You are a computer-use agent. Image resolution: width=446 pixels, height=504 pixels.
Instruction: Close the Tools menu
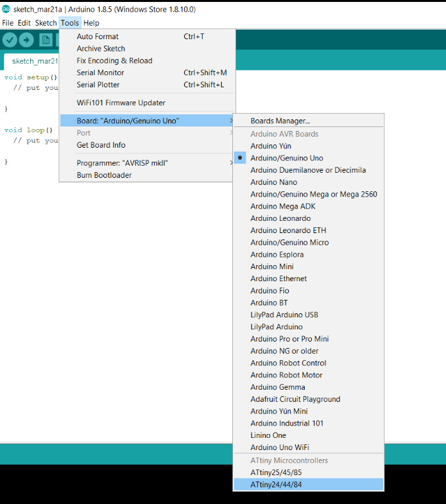(70, 23)
